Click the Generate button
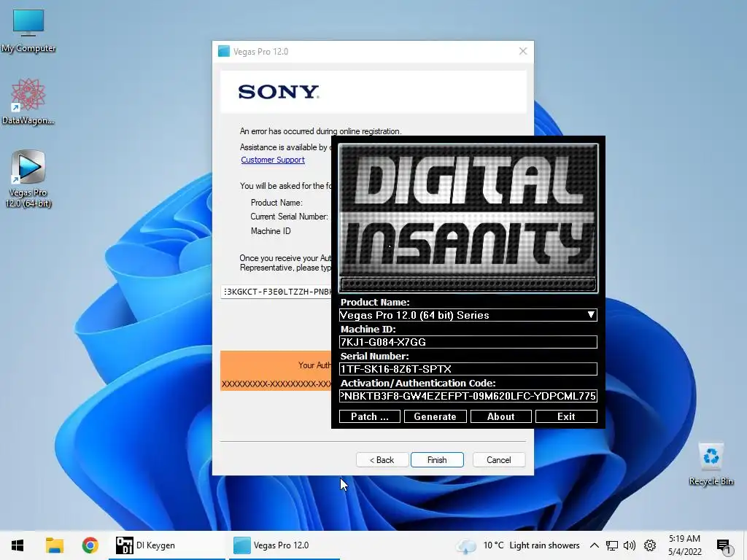 [x=435, y=416]
